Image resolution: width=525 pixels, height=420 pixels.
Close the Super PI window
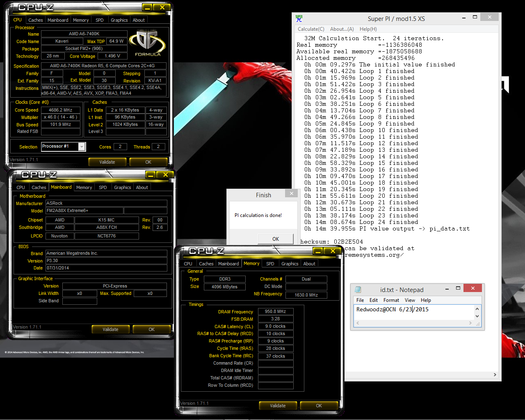point(489,17)
